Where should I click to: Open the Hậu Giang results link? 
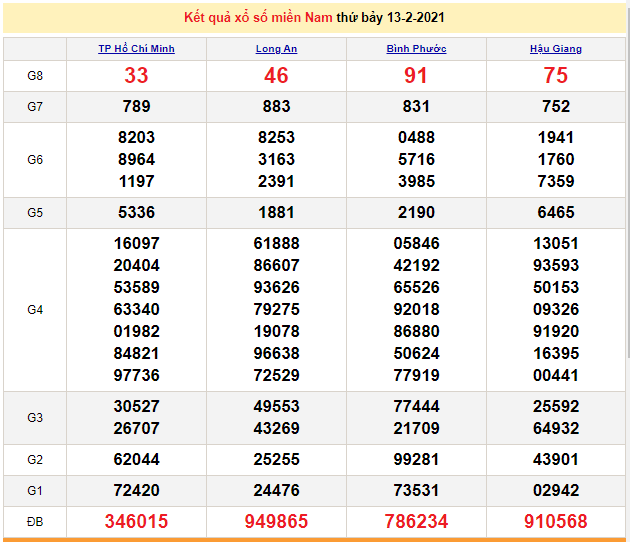(556, 49)
